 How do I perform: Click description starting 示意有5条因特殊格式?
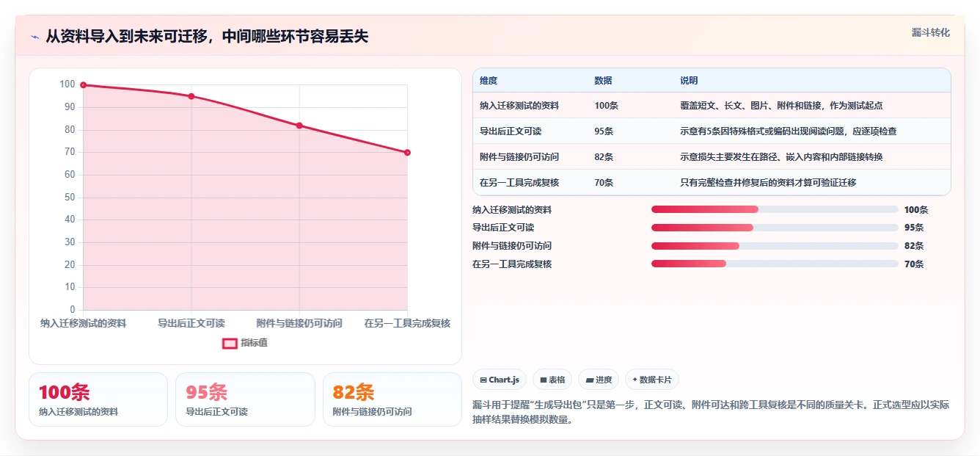(x=789, y=131)
